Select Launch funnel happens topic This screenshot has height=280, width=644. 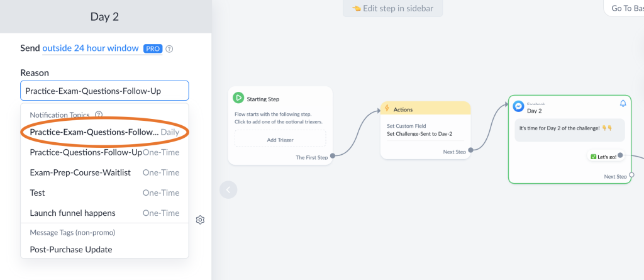point(104,213)
